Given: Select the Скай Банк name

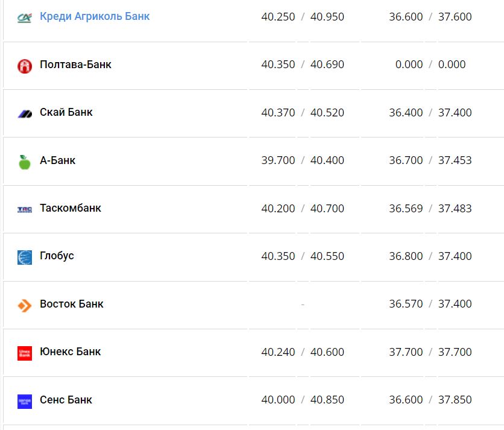Looking at the screenshot, I should (x=66, y=112).
